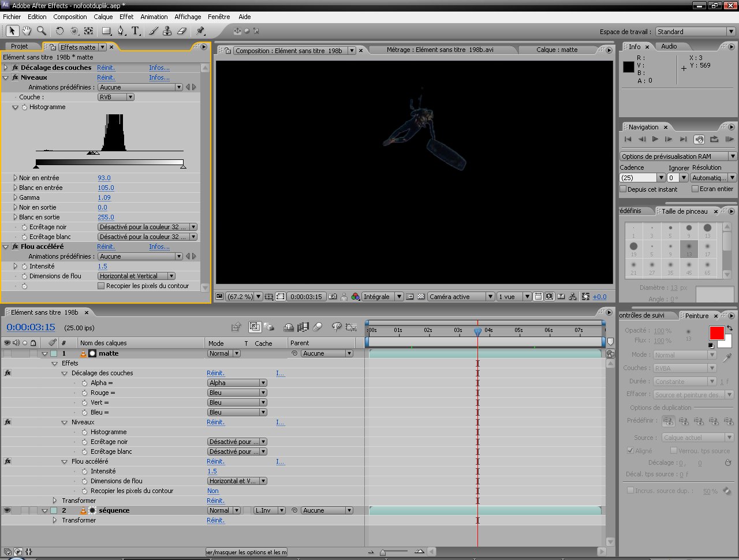
Task: Click the reset exposure aperture icon
Action: tap(586, 297)
